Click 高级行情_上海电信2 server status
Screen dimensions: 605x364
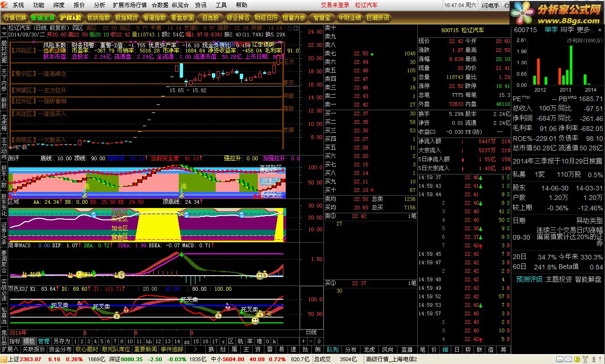pos(392,359)
